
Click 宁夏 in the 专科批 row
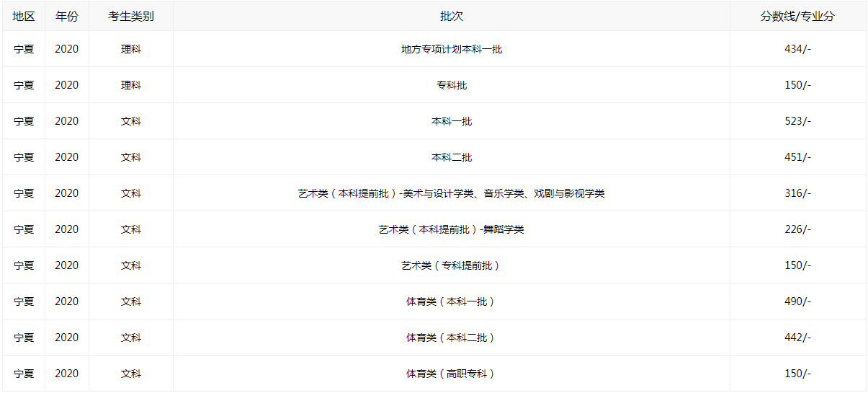pos(24,85)
